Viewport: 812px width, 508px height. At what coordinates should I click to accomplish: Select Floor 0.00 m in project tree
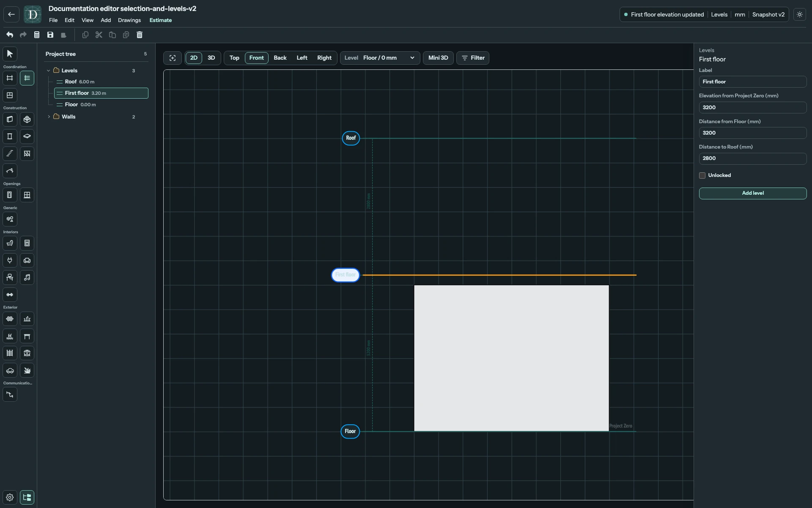click(x=101, y=105)
